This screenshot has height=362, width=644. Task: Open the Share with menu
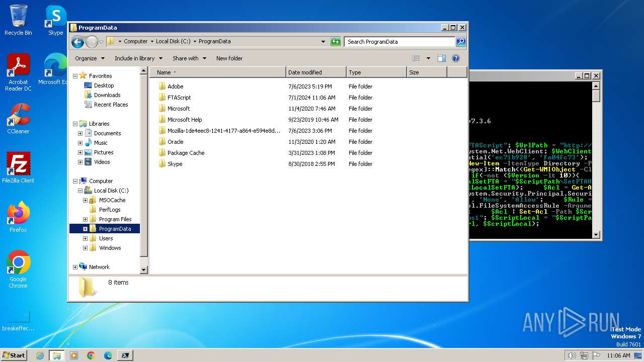189,58
